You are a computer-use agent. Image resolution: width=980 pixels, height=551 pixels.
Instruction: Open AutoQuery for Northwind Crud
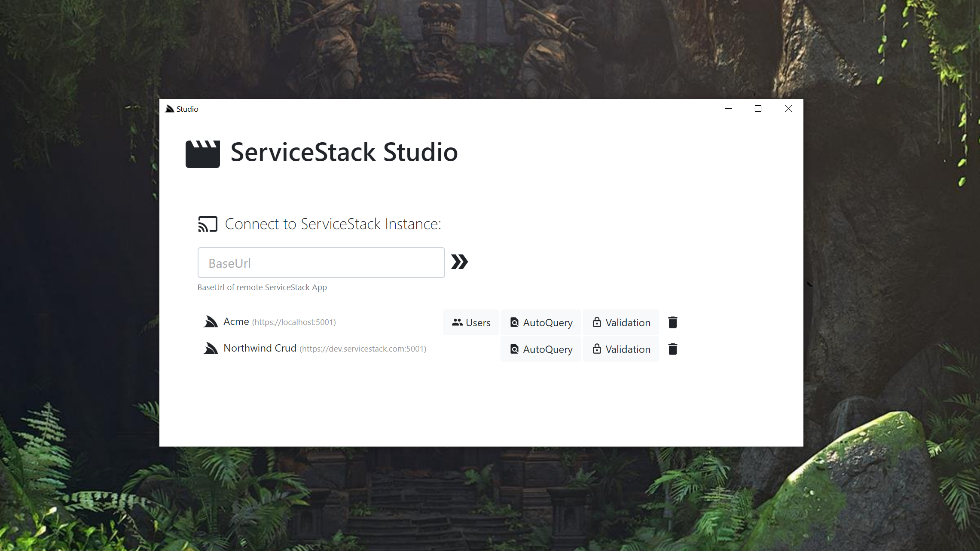click(x=541, y=349)
